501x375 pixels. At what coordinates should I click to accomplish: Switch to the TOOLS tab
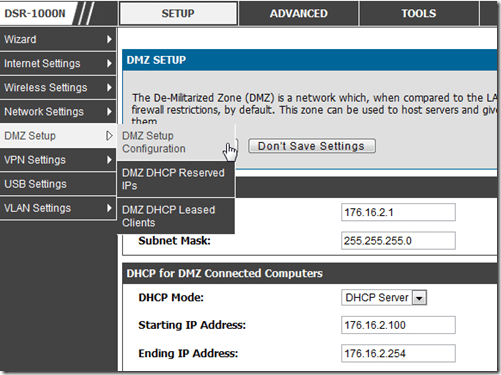pyautogui.click(x=419, y=13)
